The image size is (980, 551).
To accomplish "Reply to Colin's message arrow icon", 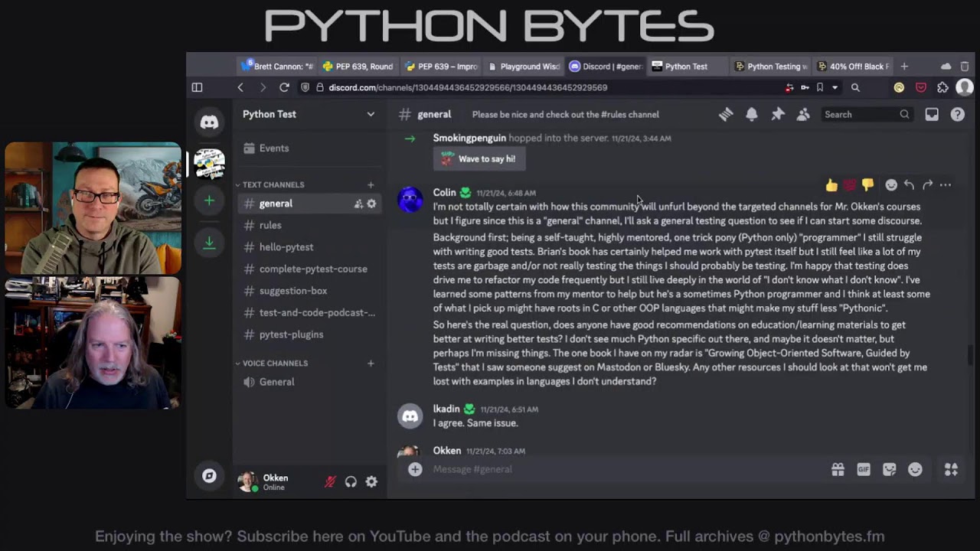I will (910, 185).
